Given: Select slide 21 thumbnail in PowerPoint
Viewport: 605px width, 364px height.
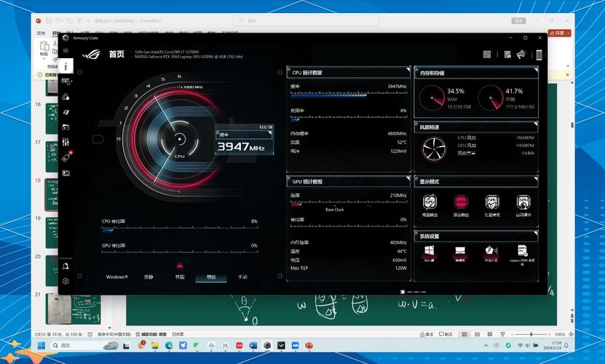Looking at the screenshot, I should click(74, 309).
